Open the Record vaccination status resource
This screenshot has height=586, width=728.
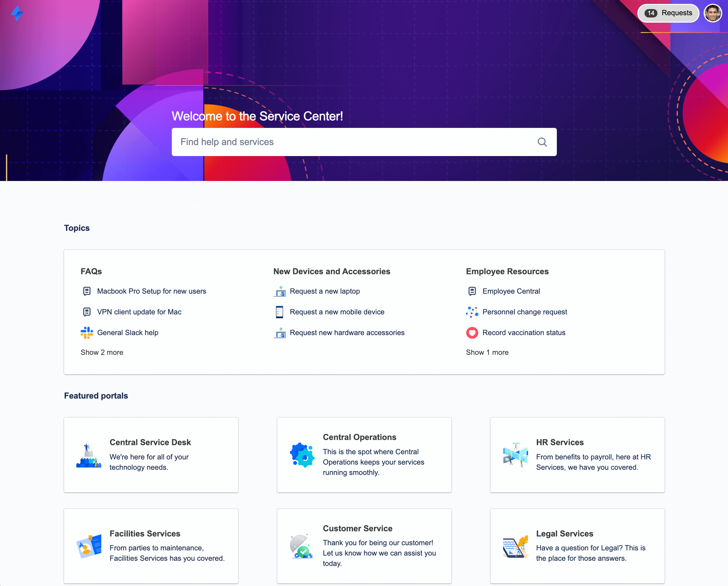click(x=524, y=332)
